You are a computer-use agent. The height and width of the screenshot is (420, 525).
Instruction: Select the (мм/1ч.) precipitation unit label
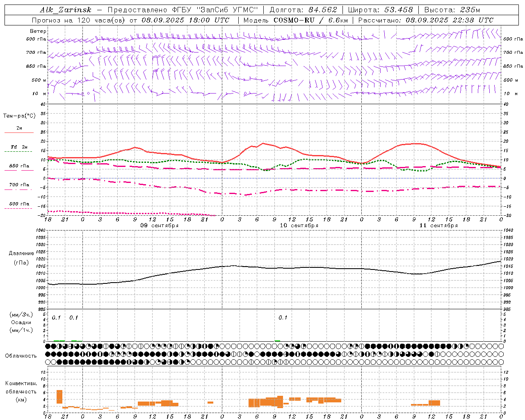tap(21, 330)
